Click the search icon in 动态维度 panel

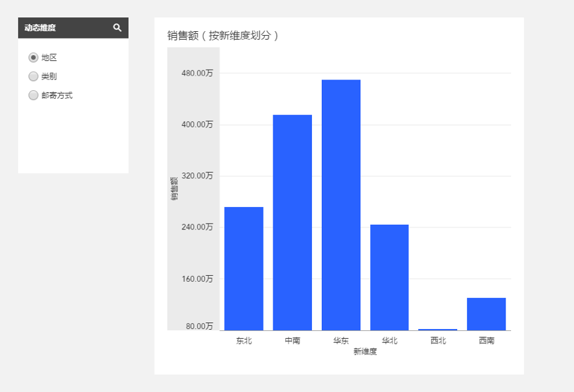[x=117, y=28]
